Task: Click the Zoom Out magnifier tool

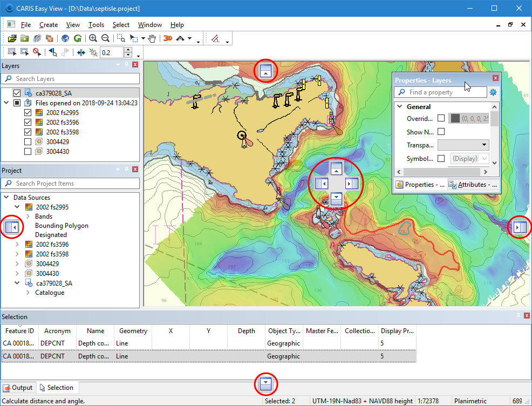Action: click(105, 38)
